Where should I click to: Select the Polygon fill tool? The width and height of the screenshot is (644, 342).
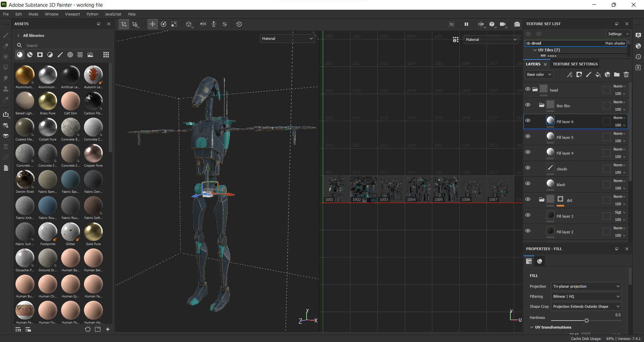[x=6, y=67]
